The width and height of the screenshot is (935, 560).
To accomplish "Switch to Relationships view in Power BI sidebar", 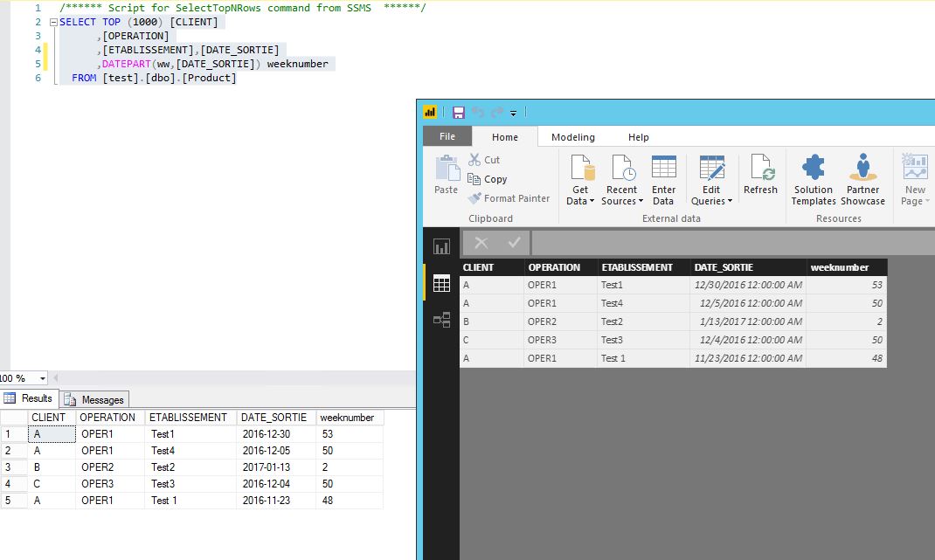I will point(441,321).
